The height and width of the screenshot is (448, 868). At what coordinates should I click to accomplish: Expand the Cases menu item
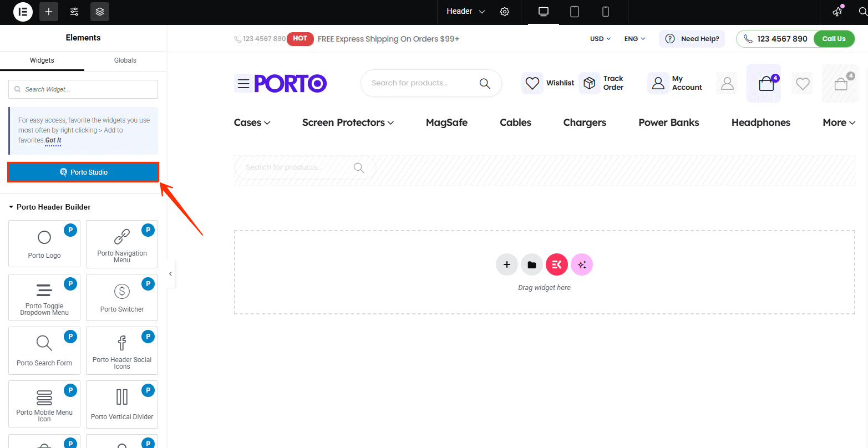tap(252, 123)
